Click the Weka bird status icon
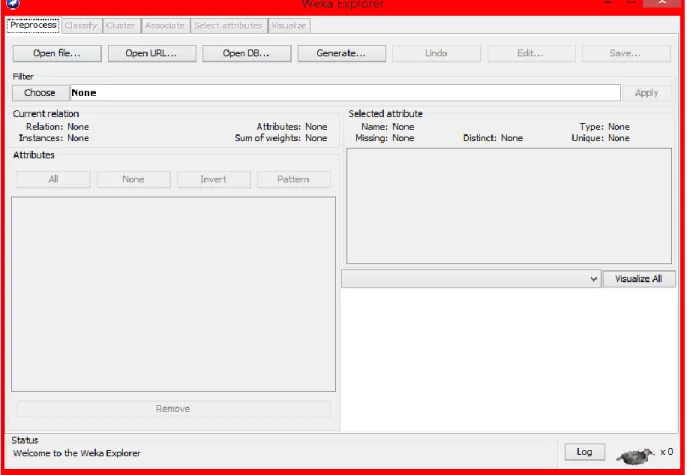Viewport: 690px width, 475px height. [x=635, y=456]
